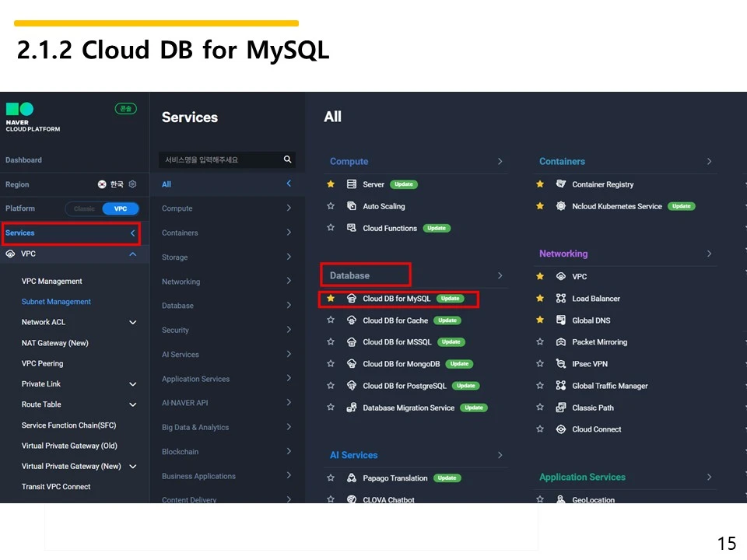Click the Load Balancer icon
Image resolution: width=747 pixels, height=560 pixels.
(561, 298)
